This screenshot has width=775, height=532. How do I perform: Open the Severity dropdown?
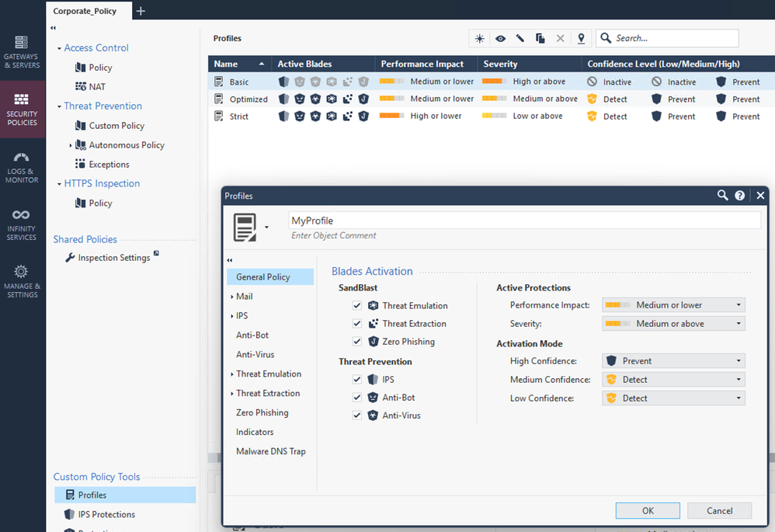coord(673,324)
